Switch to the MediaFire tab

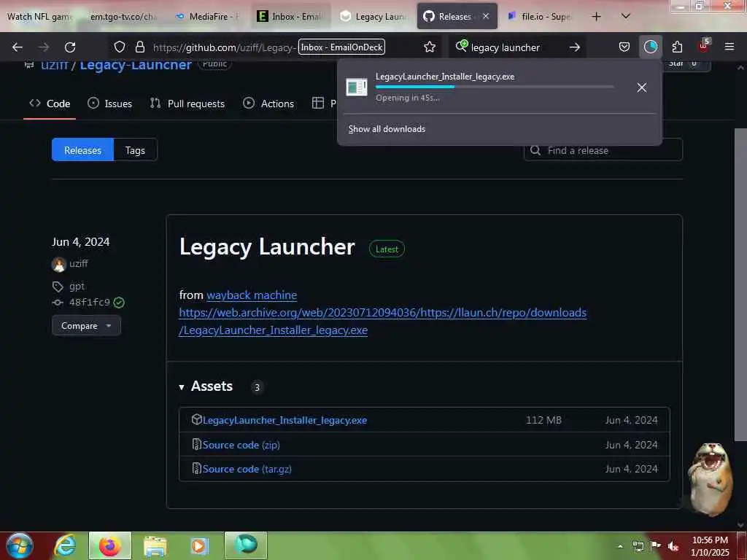click(206, 17)
